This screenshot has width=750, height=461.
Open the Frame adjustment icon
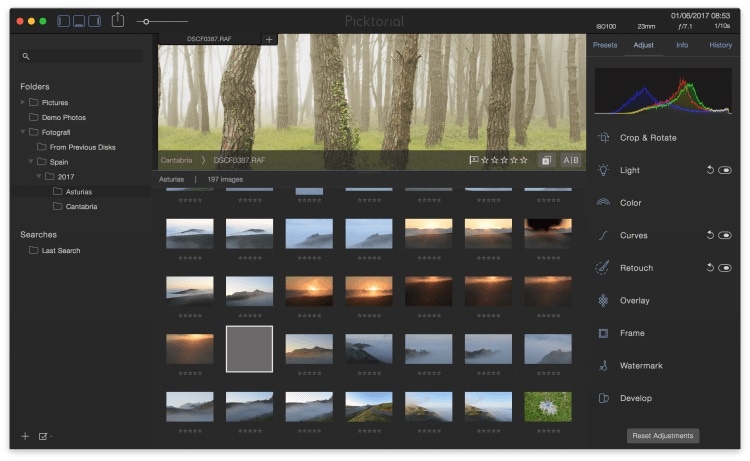click(x=603, y=333)
